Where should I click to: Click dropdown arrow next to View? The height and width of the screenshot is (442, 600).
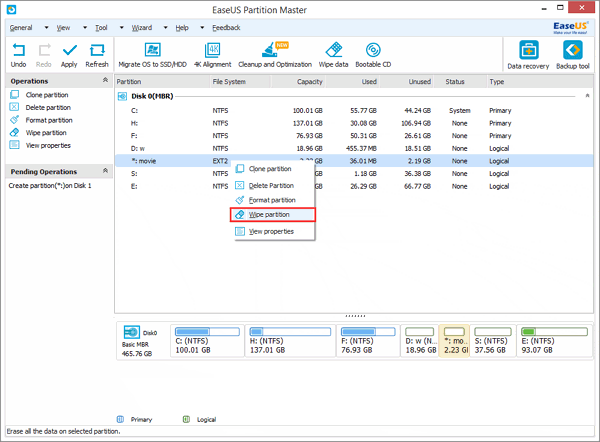[85, 28]
